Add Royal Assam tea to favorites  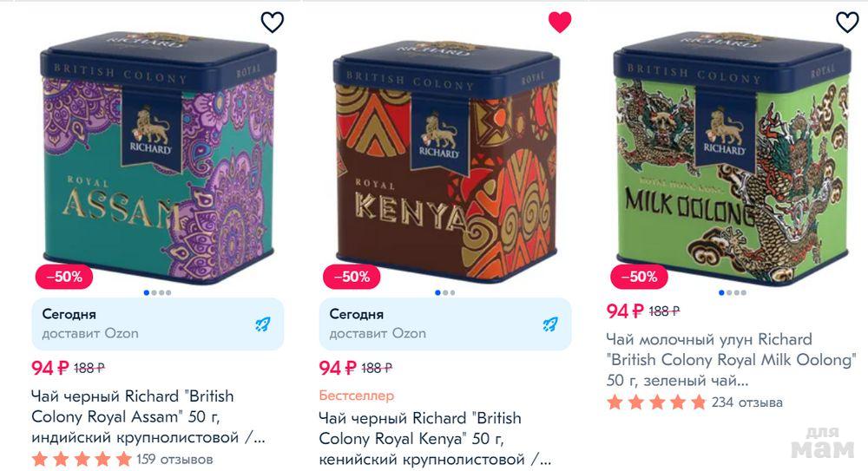pyautogui.click(x=273, y=23)
